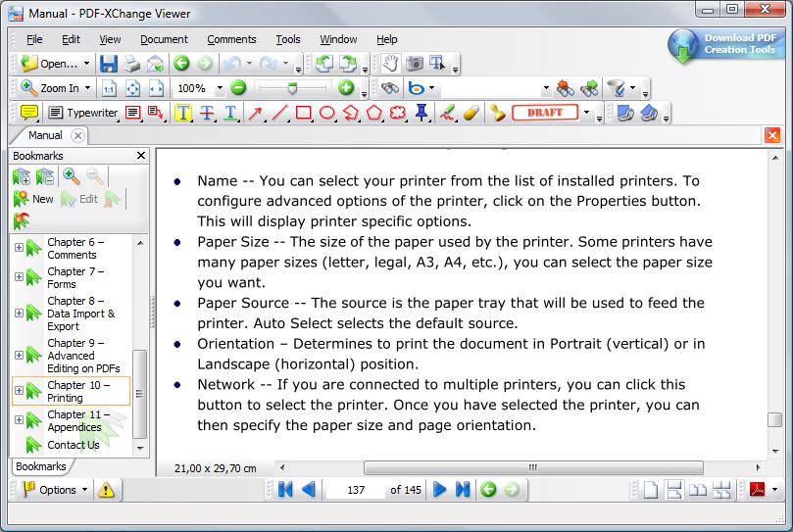Image resolution: width=793 pixels, height=532 pixels.
Task: Select the Rectangle drawing tool
Action: point(304,113)
